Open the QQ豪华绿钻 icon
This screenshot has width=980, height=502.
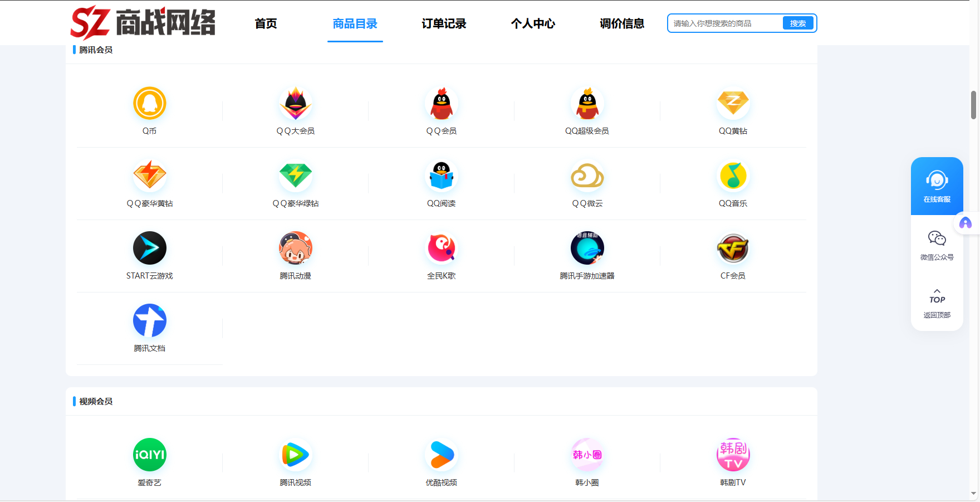tap(296, 176)
